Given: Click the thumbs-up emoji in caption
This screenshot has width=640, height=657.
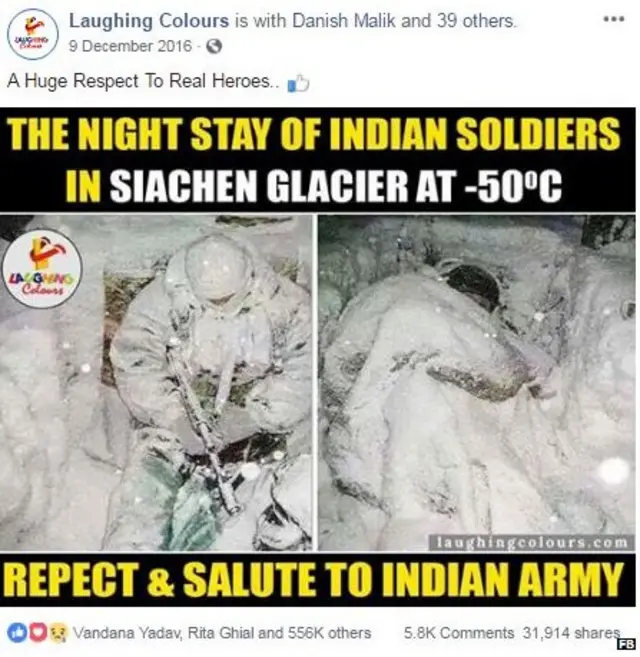Looking at the screenshot, I should (298, 83).
